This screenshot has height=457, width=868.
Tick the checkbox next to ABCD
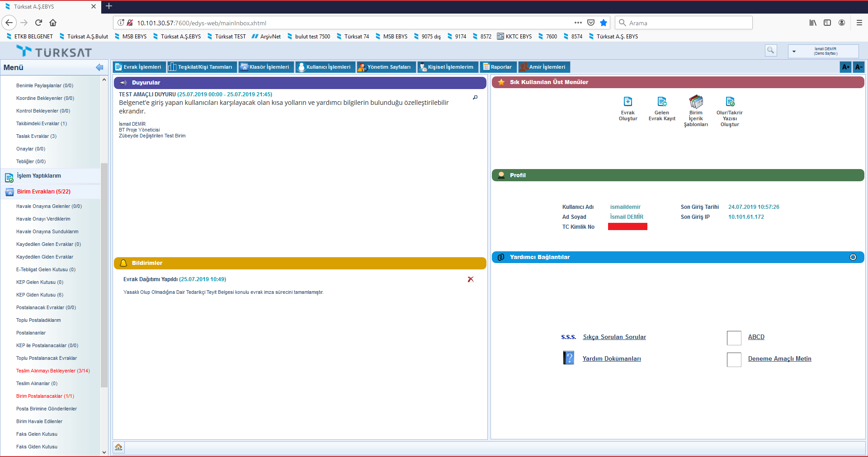point(734,338)
